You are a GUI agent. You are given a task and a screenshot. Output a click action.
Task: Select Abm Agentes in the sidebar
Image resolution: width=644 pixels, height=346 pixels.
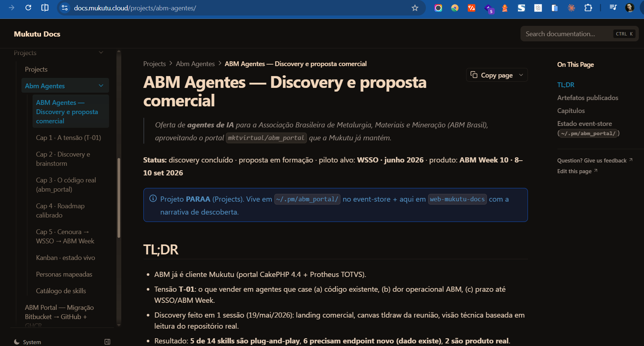(x=45, y=86)
